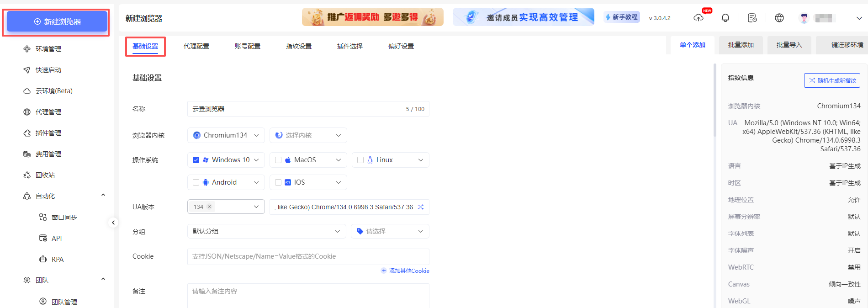Expand the Windows 10 version dropdown arrow
This screenshot has height=308, width=868.
[256, 160]
